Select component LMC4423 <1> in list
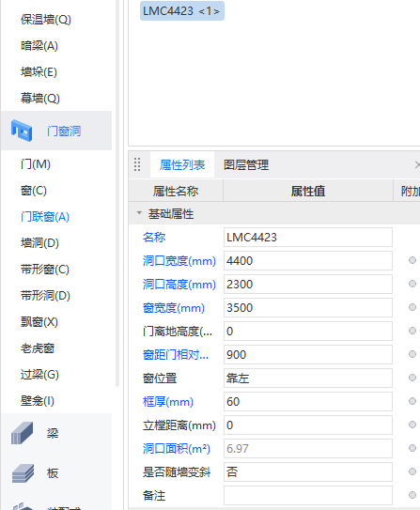The height and width of the screenshot is (510, 420). [x=182, y=11]
